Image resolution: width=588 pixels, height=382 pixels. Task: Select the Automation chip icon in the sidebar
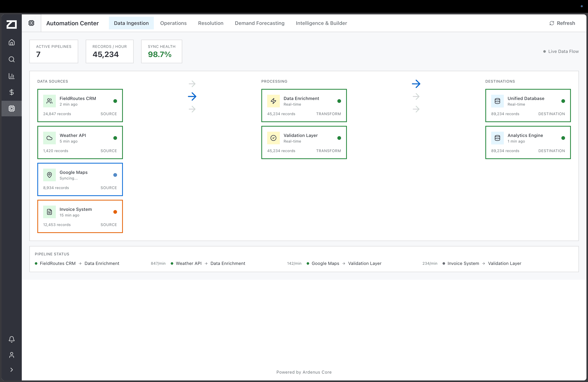tap(12, 109)
